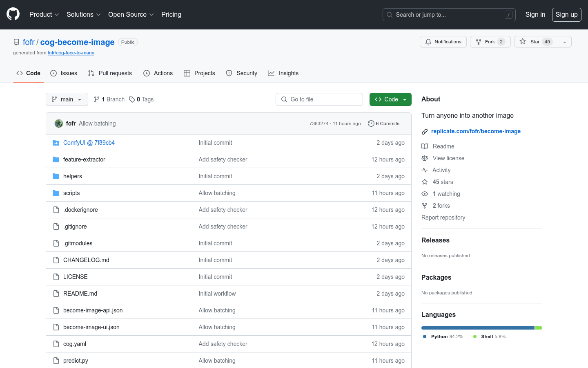This screenshot has height=368, width=588.
Task: Click the LICENSE file icon
Action: coord(56,277)
